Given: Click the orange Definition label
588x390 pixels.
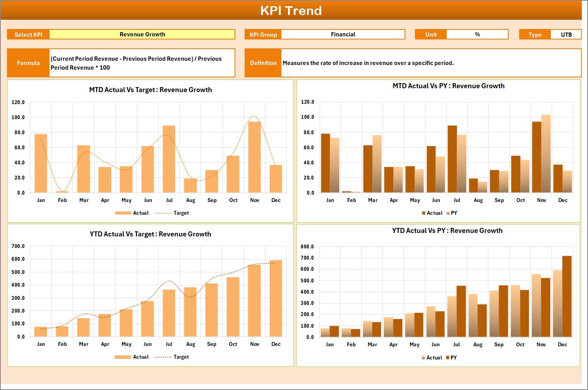Looking at the screenshot, I should point(263,63).
